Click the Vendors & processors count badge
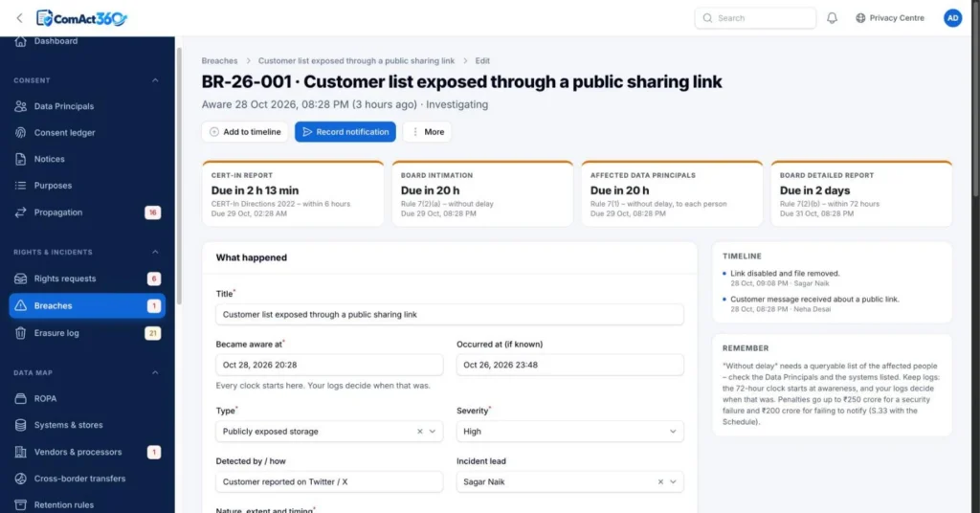The height and width of the screenshot is (513, 980). pos(154,452)
